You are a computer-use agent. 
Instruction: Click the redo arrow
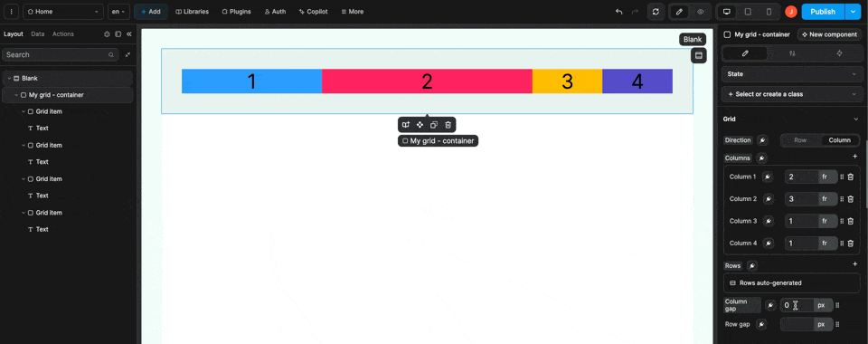pyautogui.click(x=635, y=12)
